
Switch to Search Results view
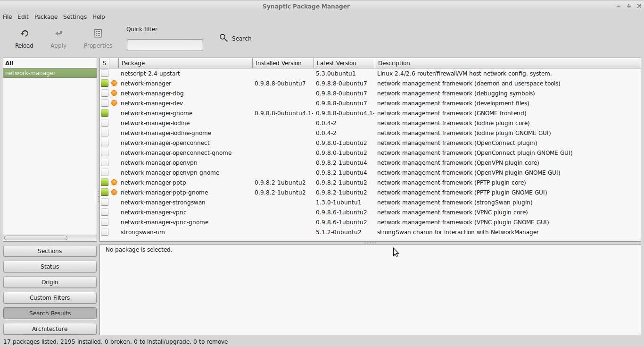click(x=50, y=313)
